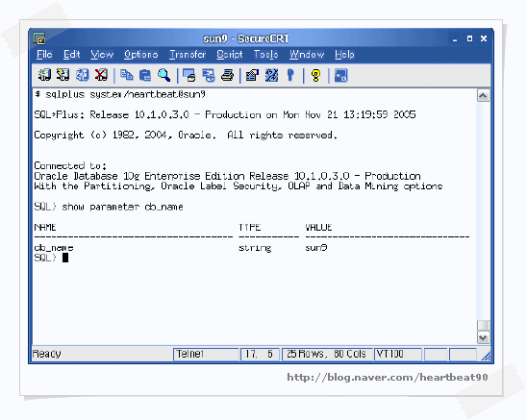Open the Tools menu
The width and height of the screenshot is (527, 420).
coord(265,55)
